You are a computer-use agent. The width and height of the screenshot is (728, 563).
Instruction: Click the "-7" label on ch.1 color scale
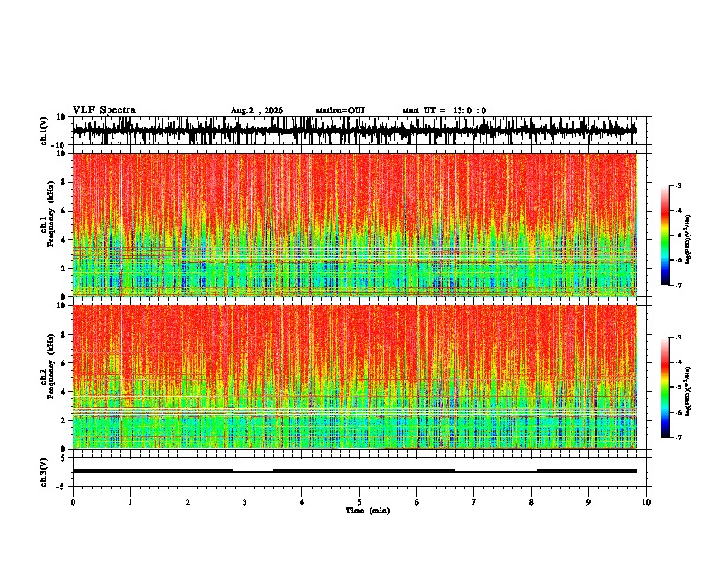point(677,285)
